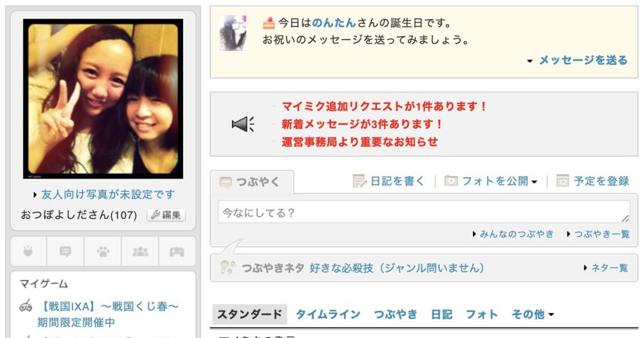Screen dimensions: 644x338
Task: Click the birthday friend's avatar thumbnail
Action: click(233, 33)
